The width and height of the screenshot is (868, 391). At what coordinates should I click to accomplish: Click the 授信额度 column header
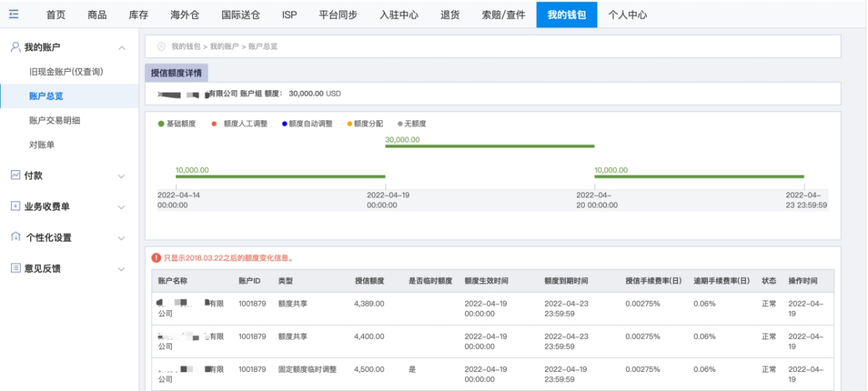pyautogui.click(x=369, y=281)
